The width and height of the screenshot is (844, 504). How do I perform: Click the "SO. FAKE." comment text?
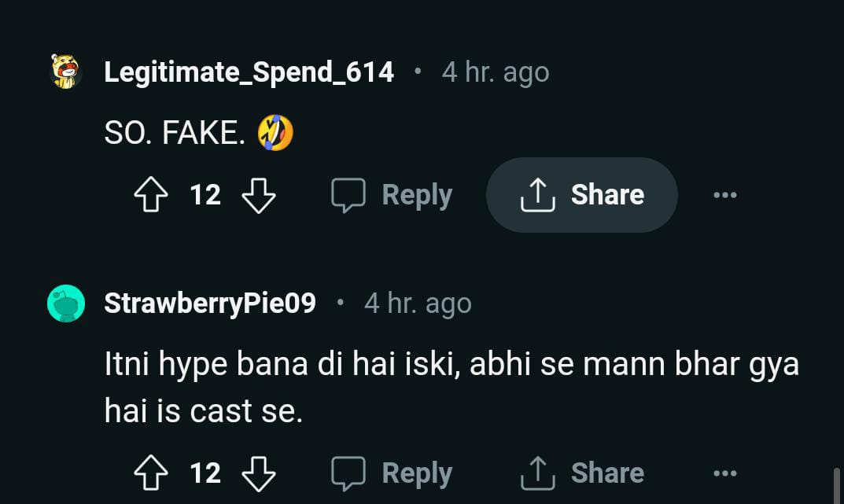(175, 134)
